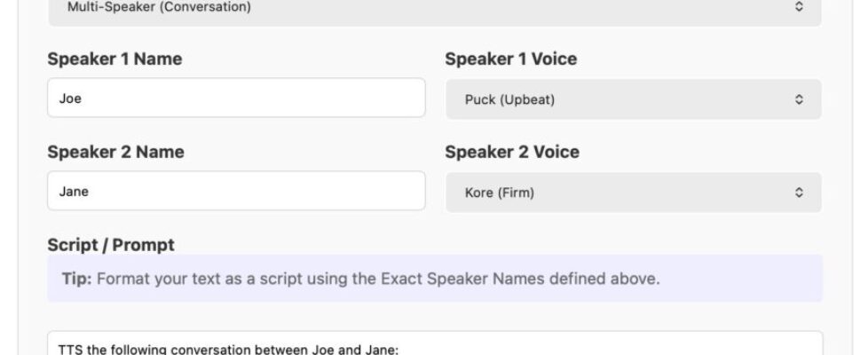
Task: Focus the Speaker 1 Name field containing Joe
Action: coord(236,99)
